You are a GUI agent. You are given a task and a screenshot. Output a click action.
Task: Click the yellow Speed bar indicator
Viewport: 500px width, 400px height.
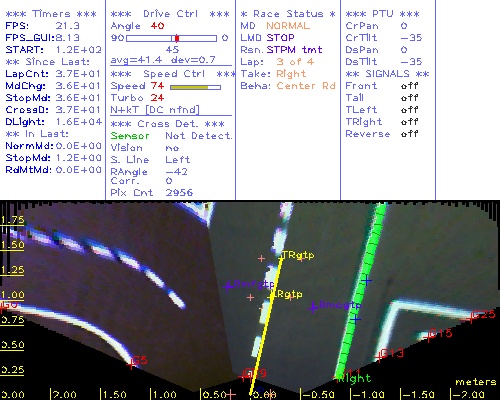click(189, 87)
